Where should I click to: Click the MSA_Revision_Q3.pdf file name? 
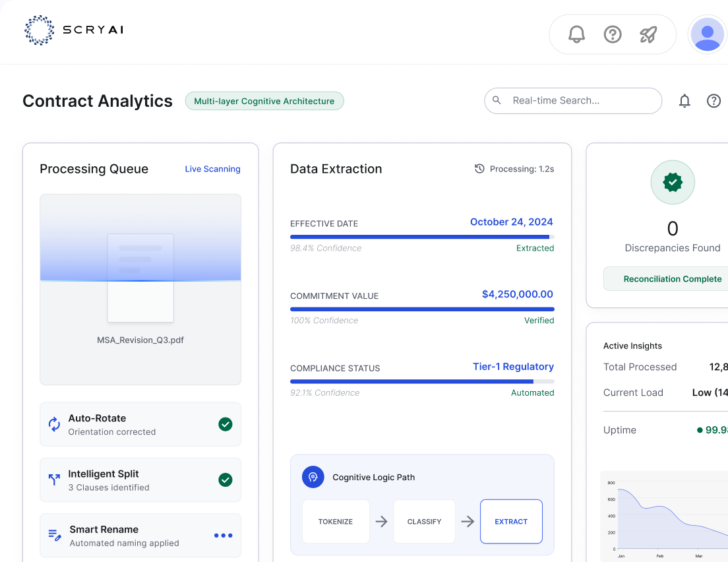coord(140,340)
